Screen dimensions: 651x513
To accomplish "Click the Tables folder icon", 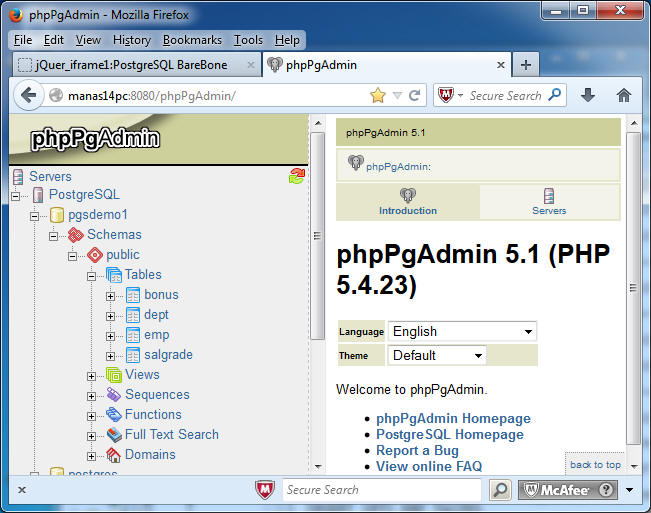I will (x=114, y=275).
